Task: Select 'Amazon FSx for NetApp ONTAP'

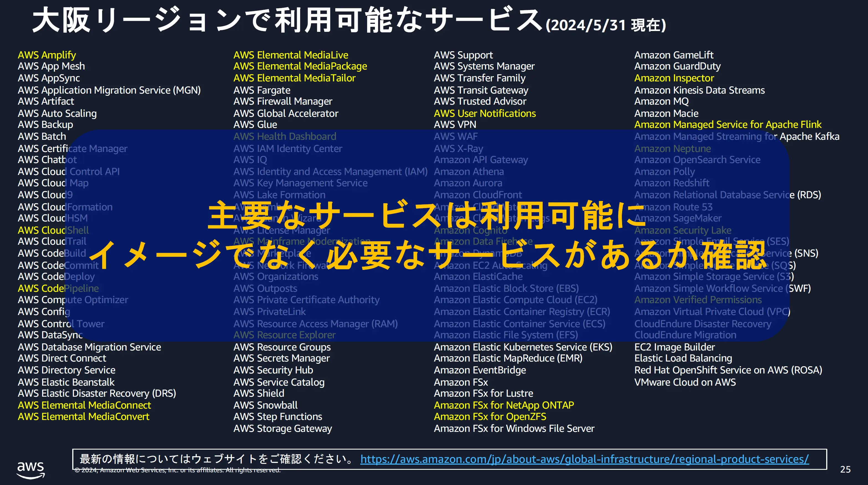Action: click(504, 405)
